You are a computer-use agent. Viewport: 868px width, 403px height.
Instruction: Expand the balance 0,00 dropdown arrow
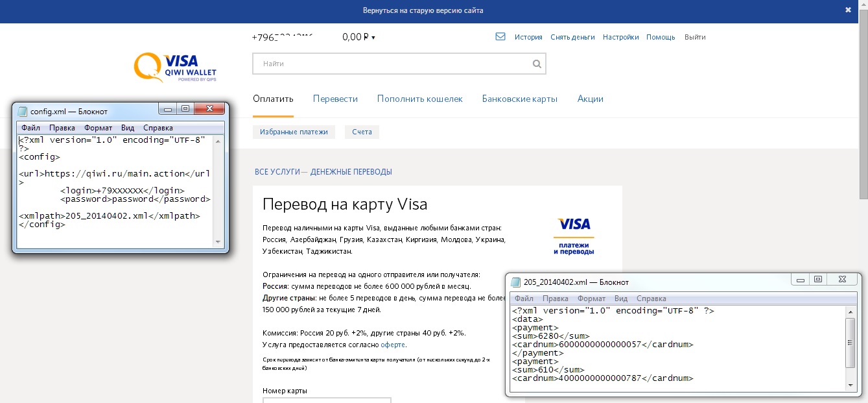[373, 38]
